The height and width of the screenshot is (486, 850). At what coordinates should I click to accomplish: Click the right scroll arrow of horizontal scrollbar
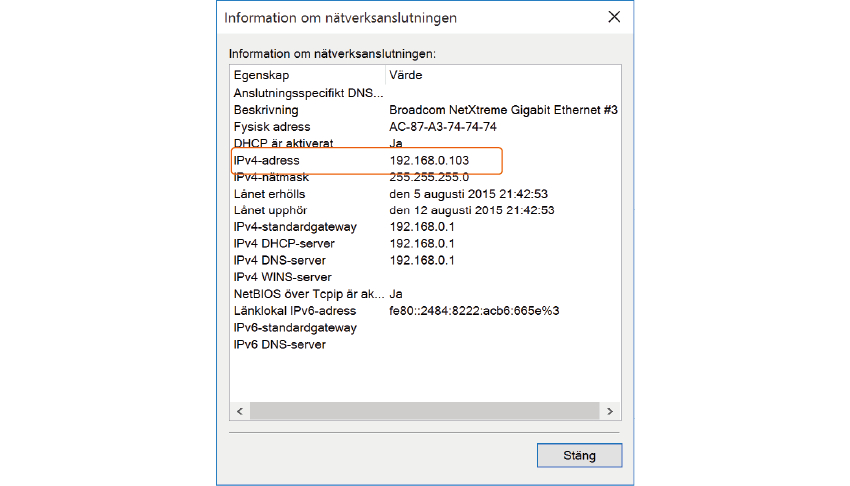tap(607, 411)
